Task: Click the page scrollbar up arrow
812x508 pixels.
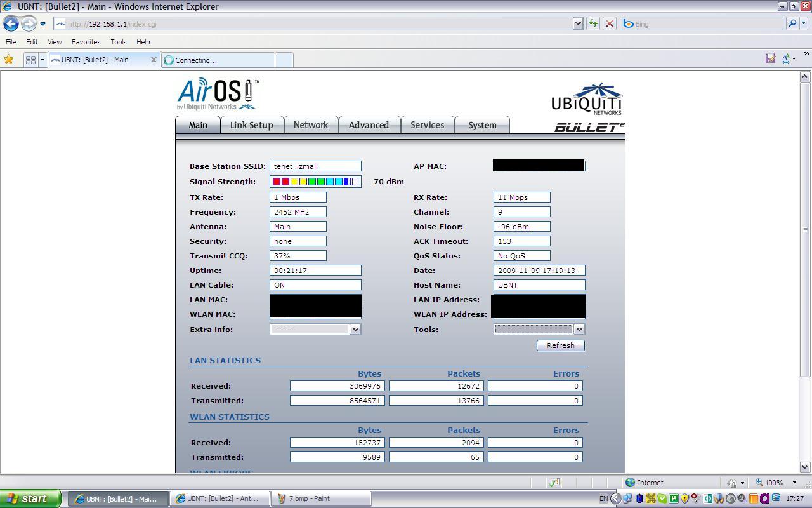Action: click(x=805, y=77)
